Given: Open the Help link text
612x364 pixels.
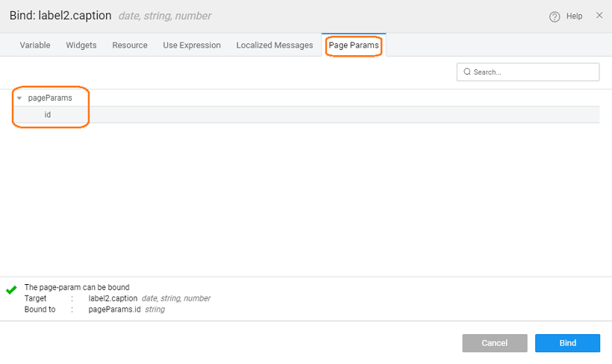Looking at the screenshot, I should click(x=574, y=16).
